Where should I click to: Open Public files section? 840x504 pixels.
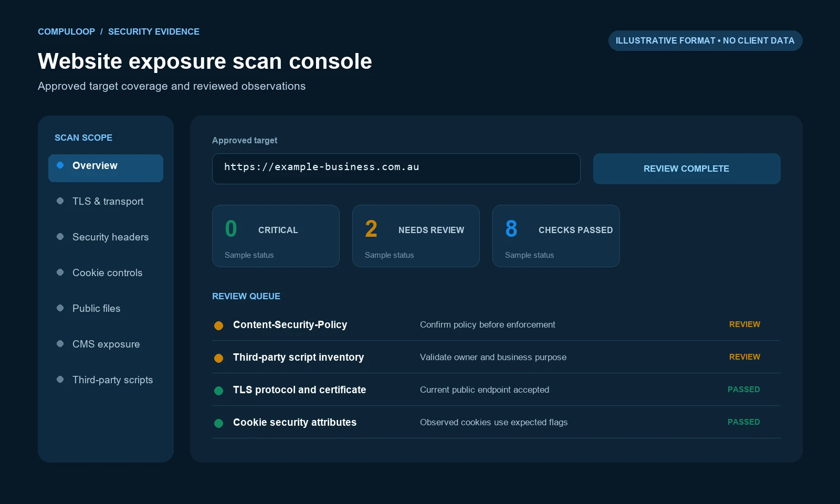(106, 309)
